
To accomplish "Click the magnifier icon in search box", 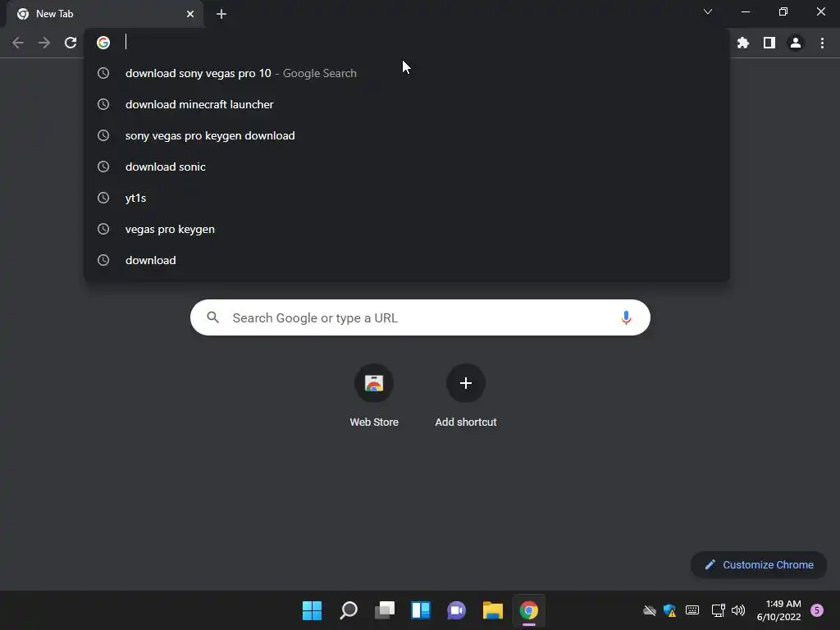I will pos(212,317).
